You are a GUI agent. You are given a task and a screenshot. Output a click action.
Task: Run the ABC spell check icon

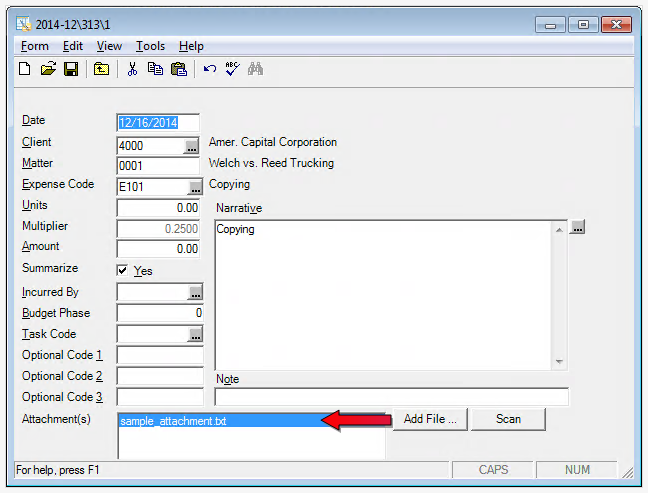(232, 69)
